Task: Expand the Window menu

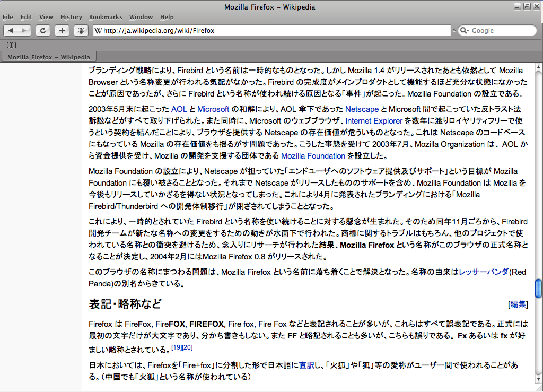Action: tap(141, 17)
